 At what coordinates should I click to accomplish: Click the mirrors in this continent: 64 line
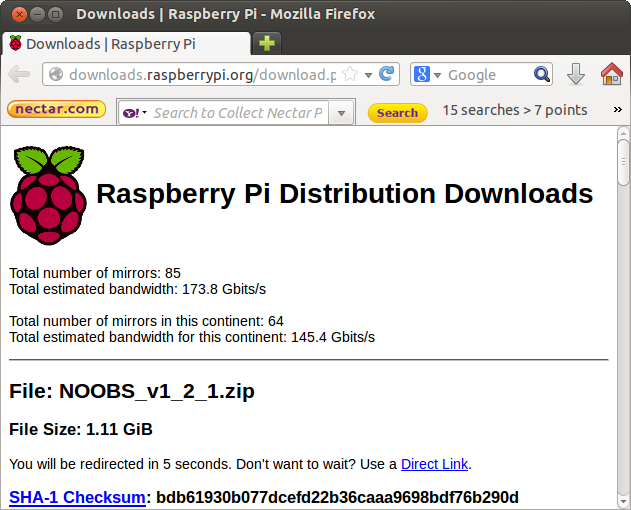click(146, 321)
